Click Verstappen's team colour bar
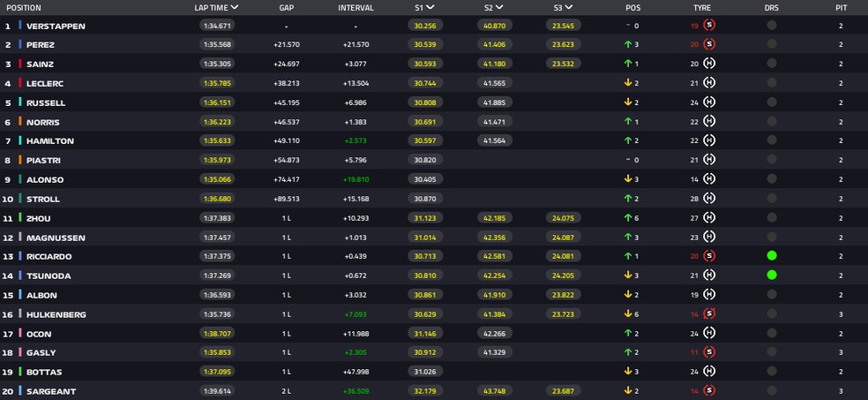Image resolution: width=868 pixels, height=400 pixels. pos(20,25)
